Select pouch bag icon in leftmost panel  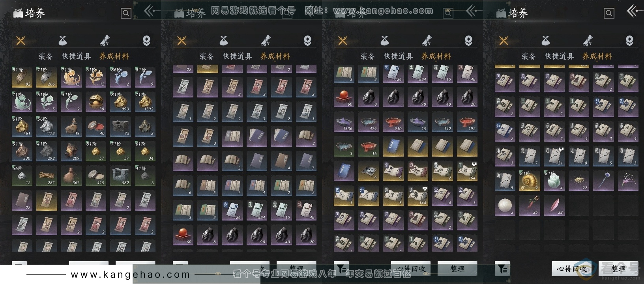[63, 40]
